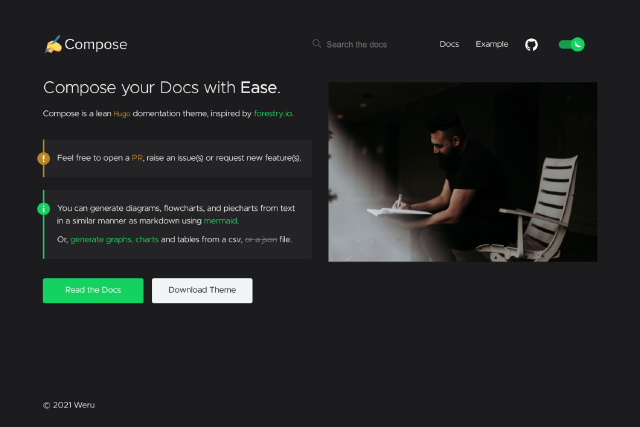Open the 'generate graphs, charts' link

(x=114, y=240)
